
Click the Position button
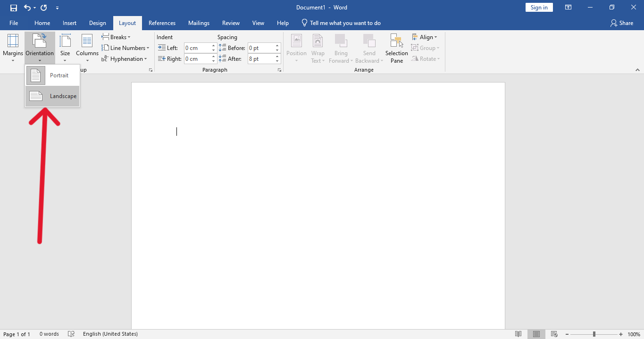pos(296,48)
